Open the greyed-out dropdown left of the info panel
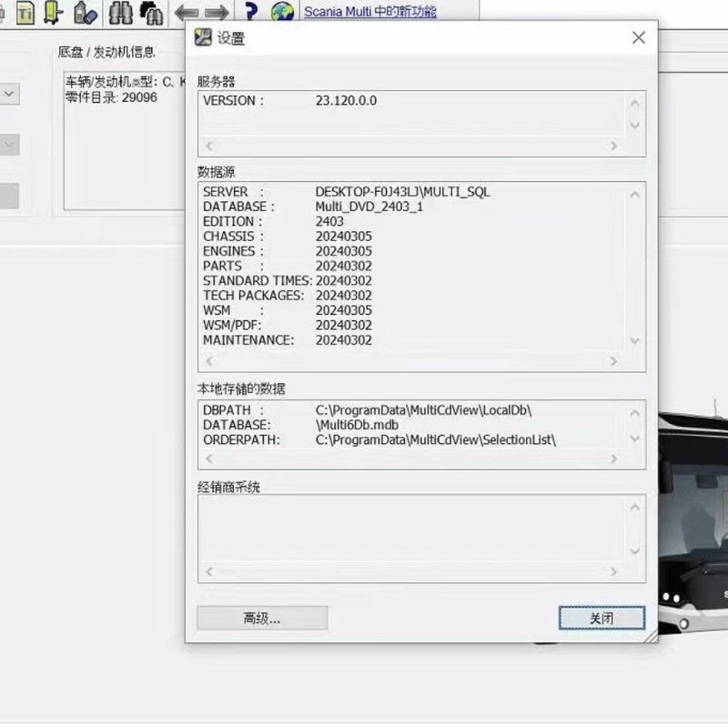Screen dimensions: 728x728 click(x=9, y=145)
